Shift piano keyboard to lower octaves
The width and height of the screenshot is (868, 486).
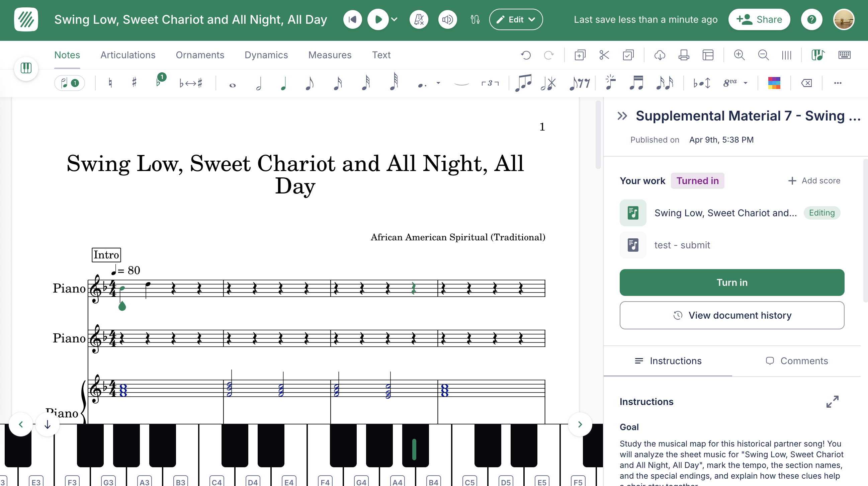pyautogui.click(x=21, y=424)
